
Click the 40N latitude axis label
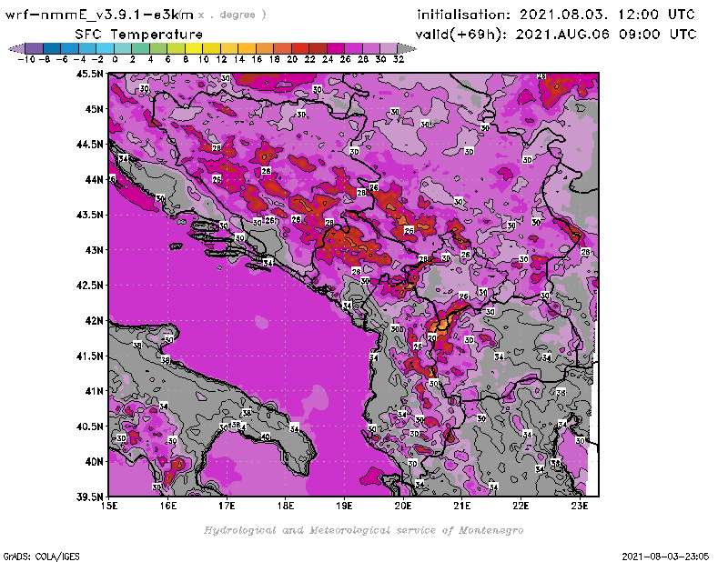coord(94,462)
